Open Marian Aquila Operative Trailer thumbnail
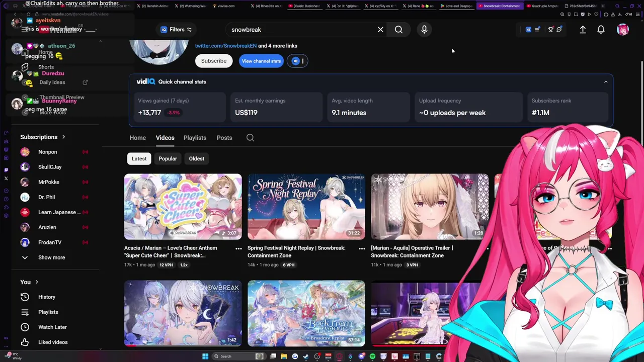 click(429, 207)
